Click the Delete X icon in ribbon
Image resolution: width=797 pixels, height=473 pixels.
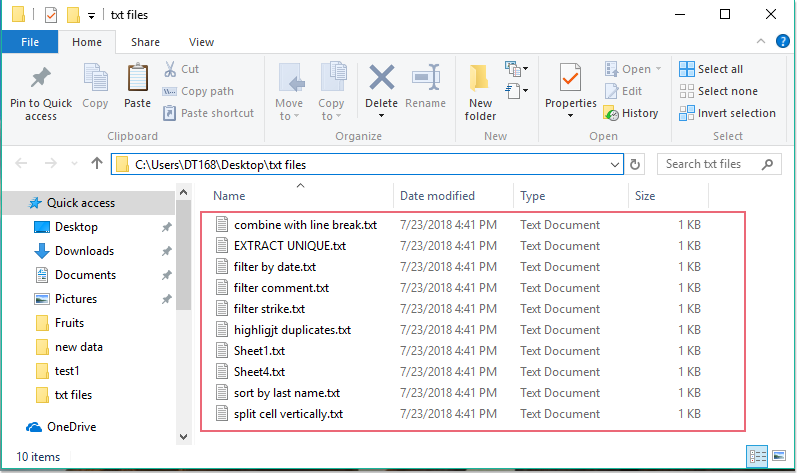(381, 78)
